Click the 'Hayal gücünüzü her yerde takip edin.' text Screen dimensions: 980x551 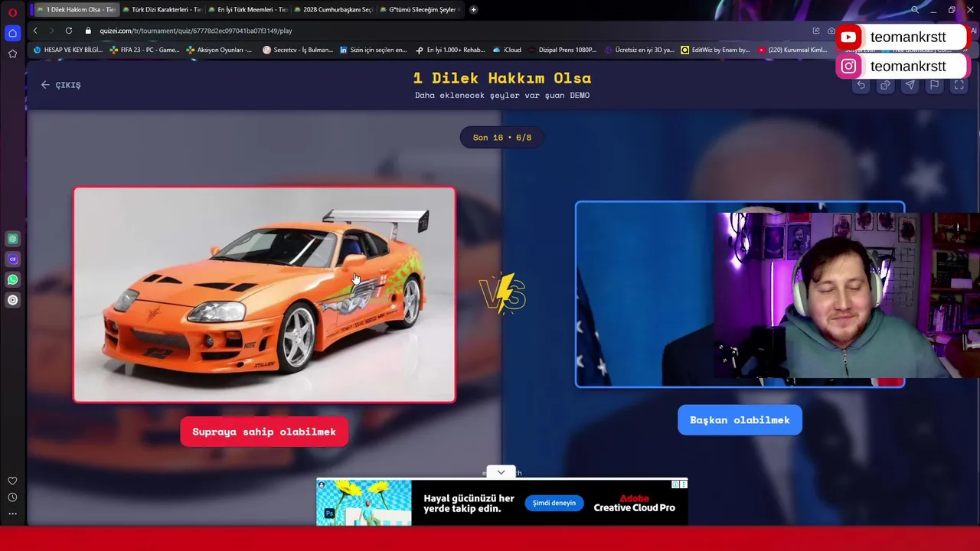click(x=469, y=504)
